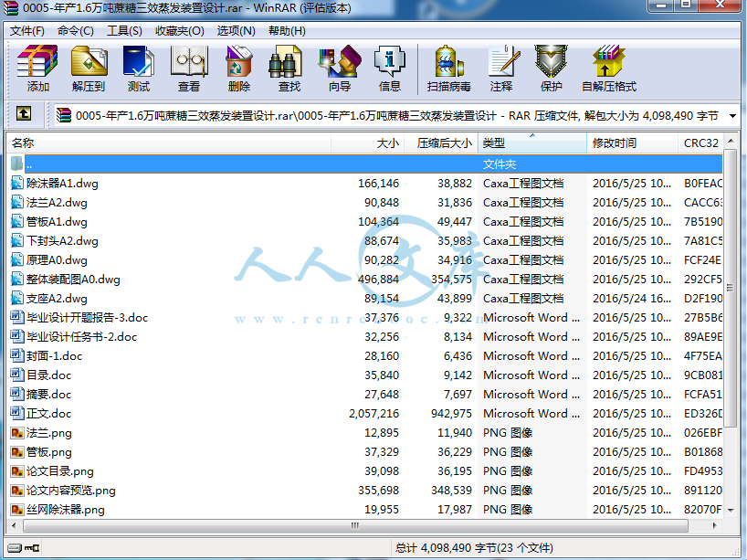Image resolution: width=747 pixels, height=560 pixels.
Task: Select the file 目录.doc
Action: pos(48,375)
